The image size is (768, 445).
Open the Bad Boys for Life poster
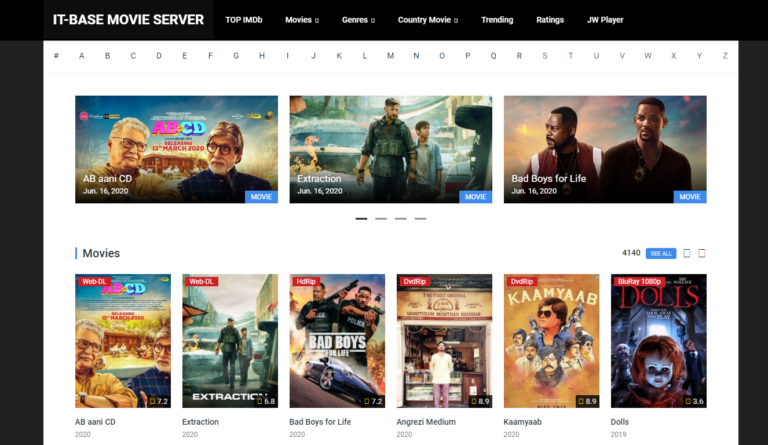(337, 341)
